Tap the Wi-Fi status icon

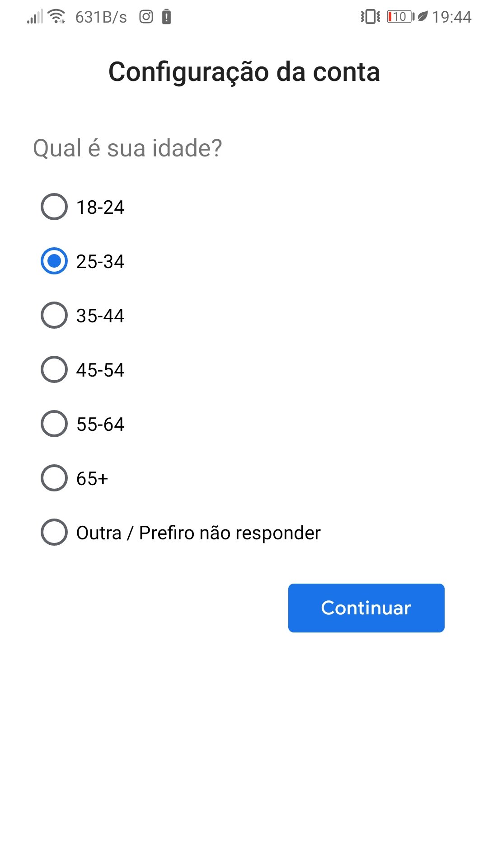56,16
